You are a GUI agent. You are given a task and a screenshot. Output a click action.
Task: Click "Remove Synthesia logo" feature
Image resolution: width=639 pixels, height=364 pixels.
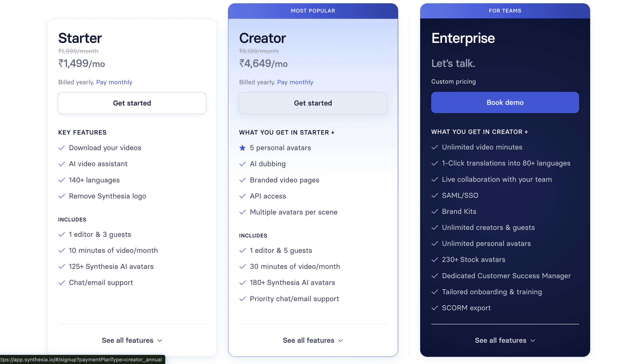pos(108,196)
